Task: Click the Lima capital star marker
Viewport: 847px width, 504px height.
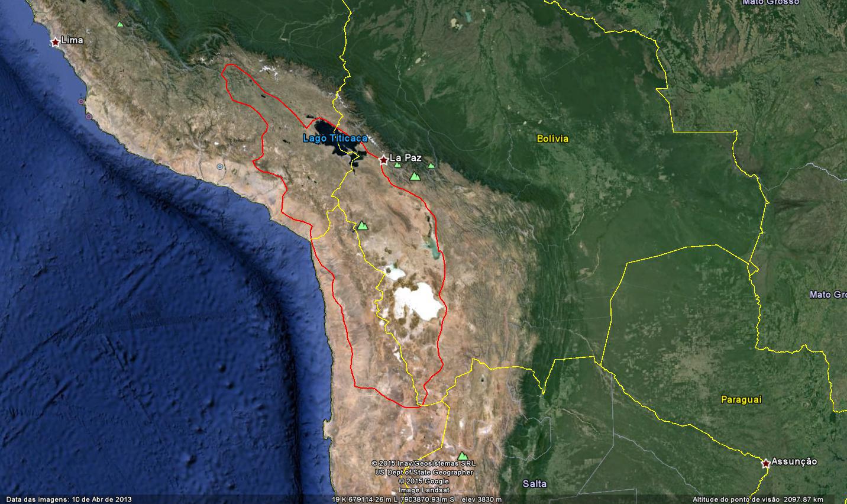Action: click(x=55, y=42)
